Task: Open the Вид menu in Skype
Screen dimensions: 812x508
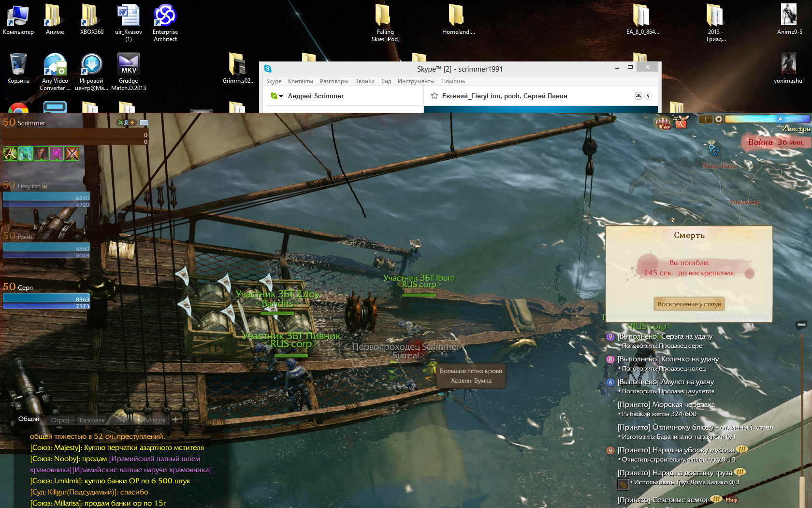Action: tap(386, 81)
